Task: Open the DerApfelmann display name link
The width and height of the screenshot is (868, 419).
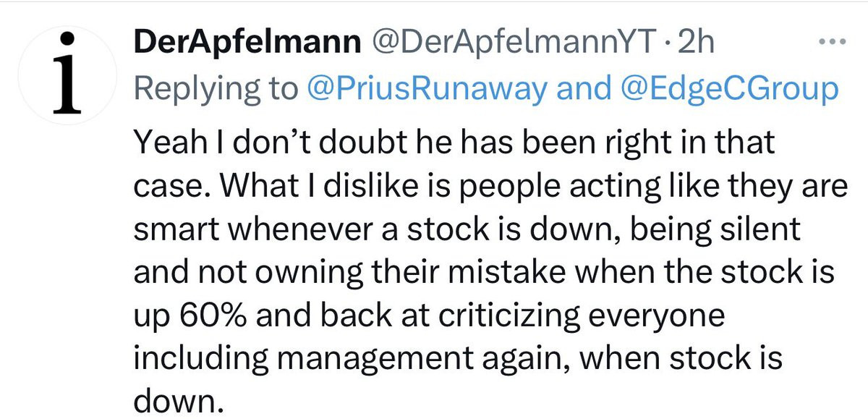Action: tap(247, 44)
